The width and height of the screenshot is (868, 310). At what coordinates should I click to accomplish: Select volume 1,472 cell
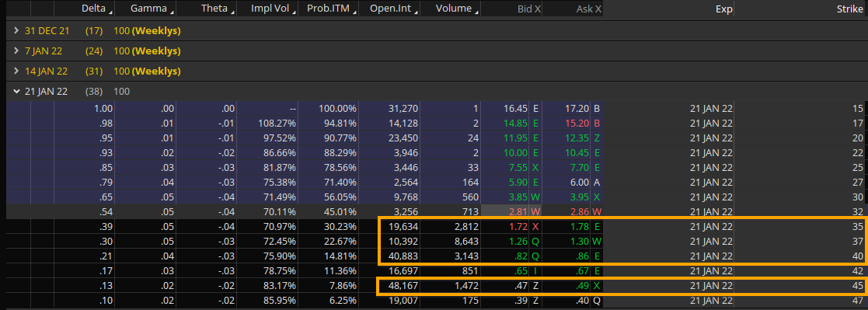coord(465,286)
